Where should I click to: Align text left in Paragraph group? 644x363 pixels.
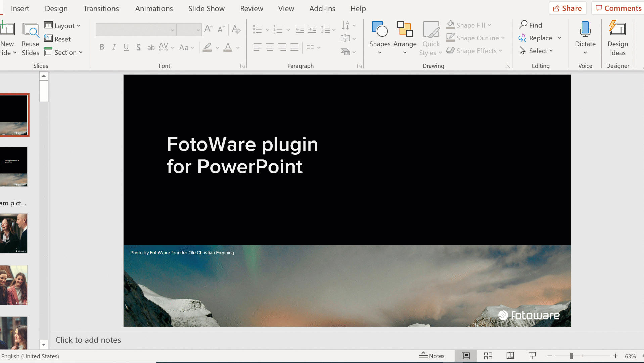click(258, 47)
